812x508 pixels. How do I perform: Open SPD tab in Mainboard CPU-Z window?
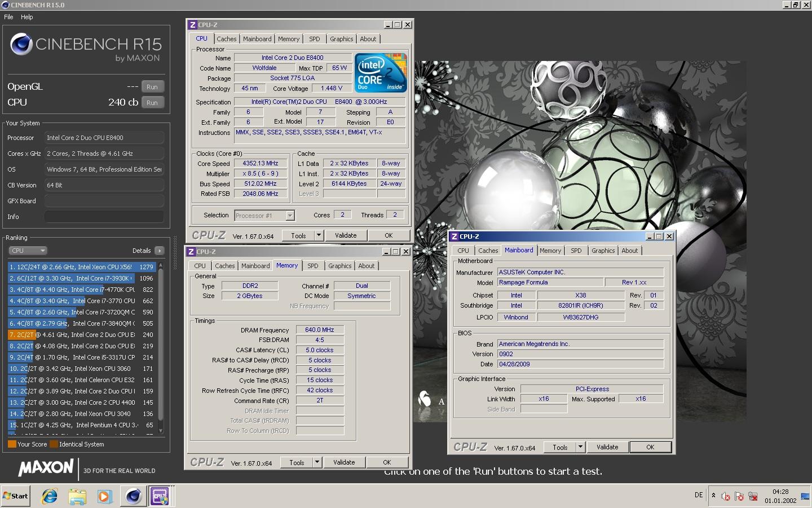[576, 251]
